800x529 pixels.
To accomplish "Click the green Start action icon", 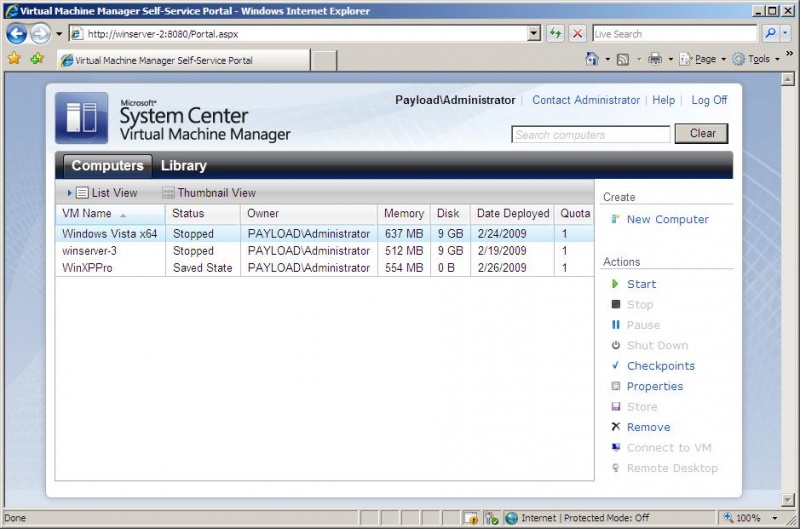I will (616, 284).
